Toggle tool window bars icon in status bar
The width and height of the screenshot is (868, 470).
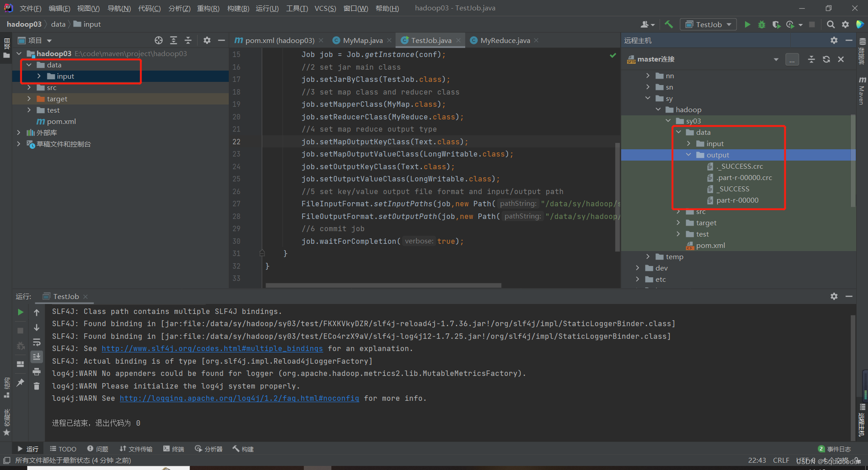(x=6, y=460)
